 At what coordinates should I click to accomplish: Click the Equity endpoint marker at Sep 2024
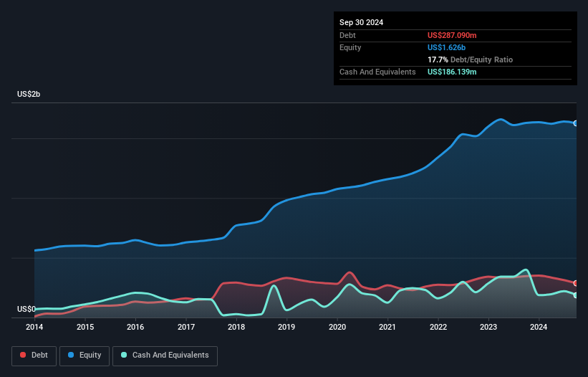(576, 123)
